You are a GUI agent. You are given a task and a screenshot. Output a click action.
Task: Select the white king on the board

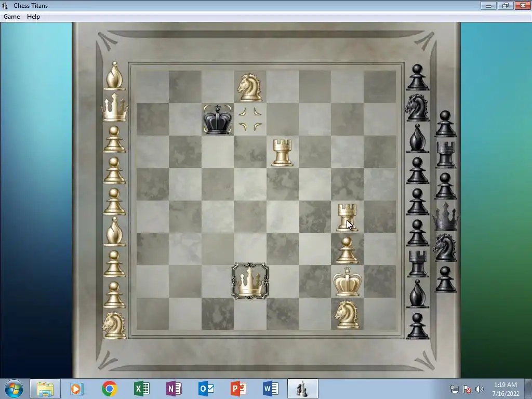(347, 282)
